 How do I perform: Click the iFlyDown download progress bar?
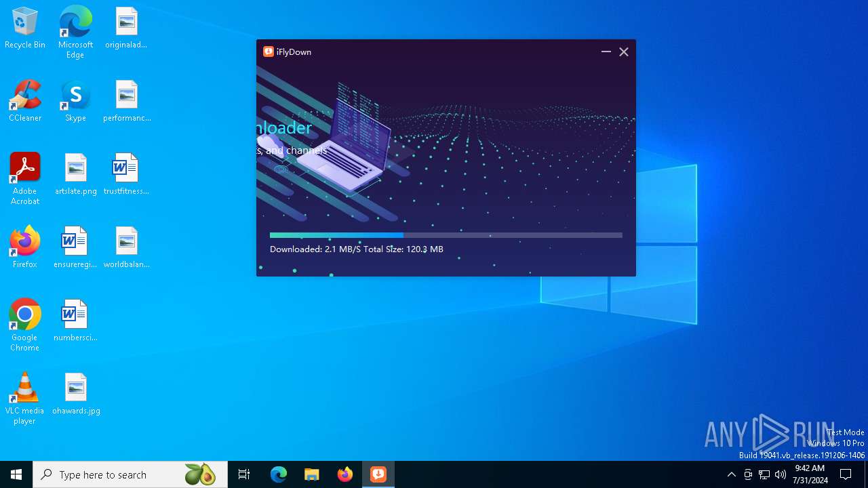point(446,235)
